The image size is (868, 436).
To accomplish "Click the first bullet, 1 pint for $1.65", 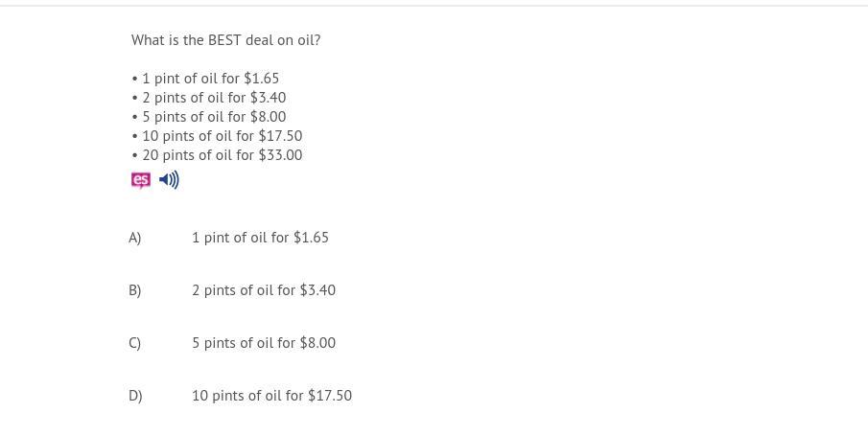I will coord(210,79).
